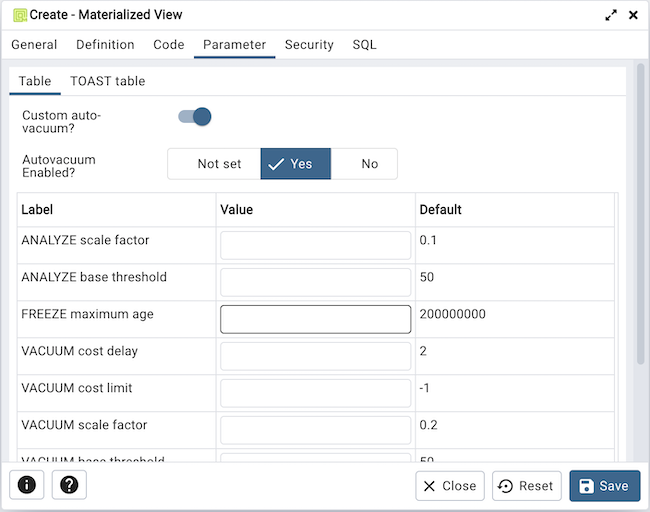
Task: Open the Security tab
Action: pyautogui.click(x=309, y=45)
